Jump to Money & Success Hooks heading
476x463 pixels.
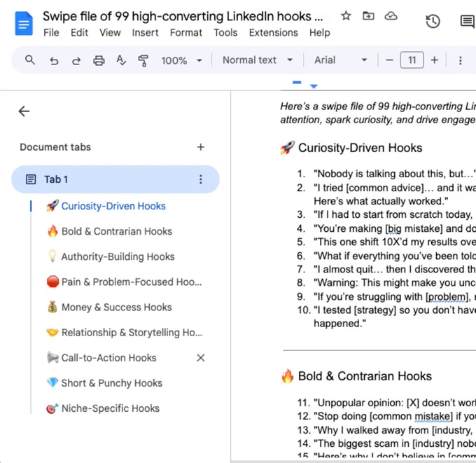(x=117, y=307)
